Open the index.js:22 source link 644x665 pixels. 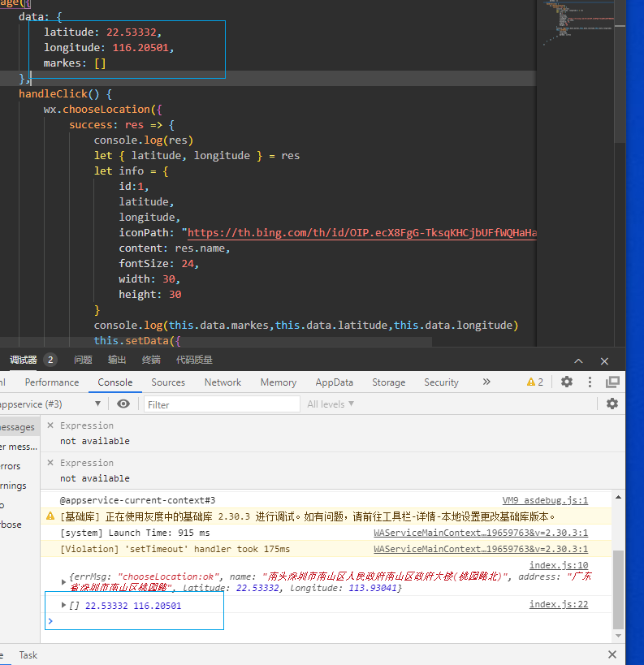[559, 604]
